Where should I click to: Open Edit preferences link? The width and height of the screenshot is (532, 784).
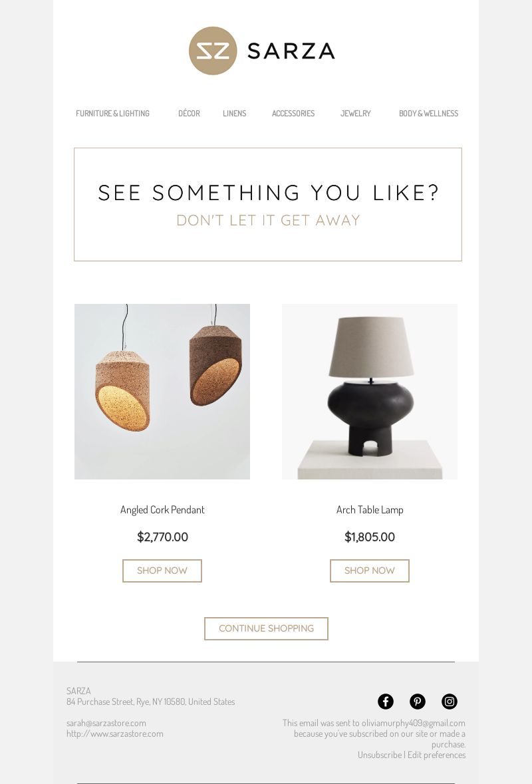pyautogui.click(x=436, y=755)
